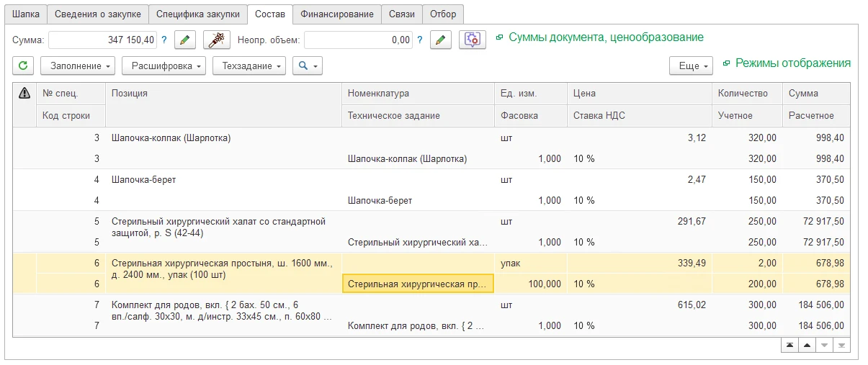Jump to first row with top arrow
The height and width of the screenshot is (365, 868).
pyautogui.click(x=790, y=345)
